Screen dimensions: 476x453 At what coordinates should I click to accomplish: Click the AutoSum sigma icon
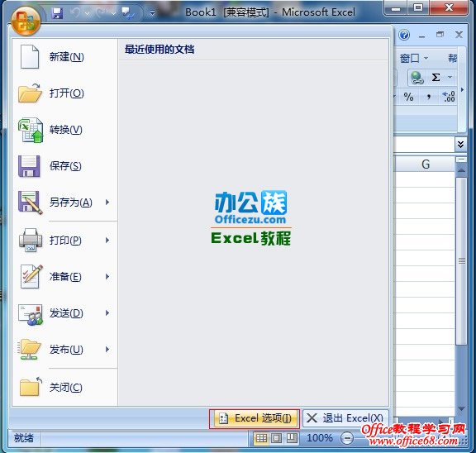pos(436,78)
